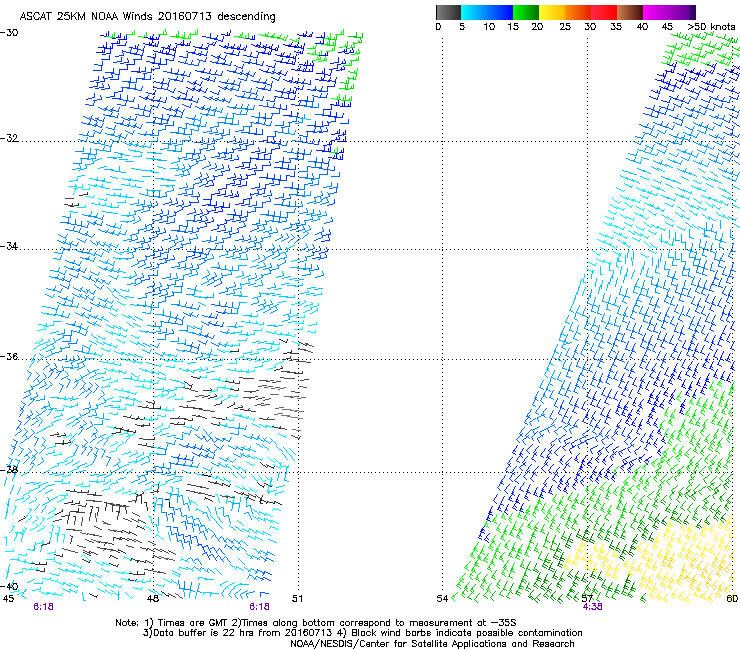The height and width of the screenshot is (650, 740).
Task: Click the latitude label -40
Action: [x=9, y=587]
